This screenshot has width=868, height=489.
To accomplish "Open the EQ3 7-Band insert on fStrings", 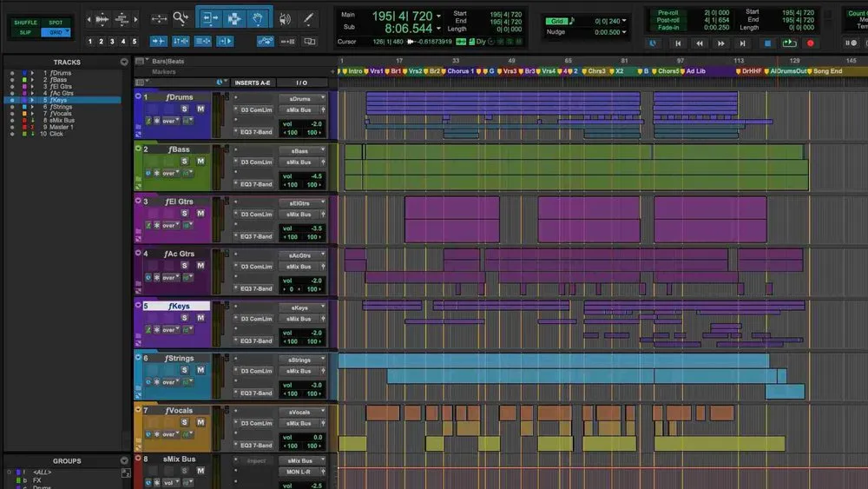I will tap(256, 393).
